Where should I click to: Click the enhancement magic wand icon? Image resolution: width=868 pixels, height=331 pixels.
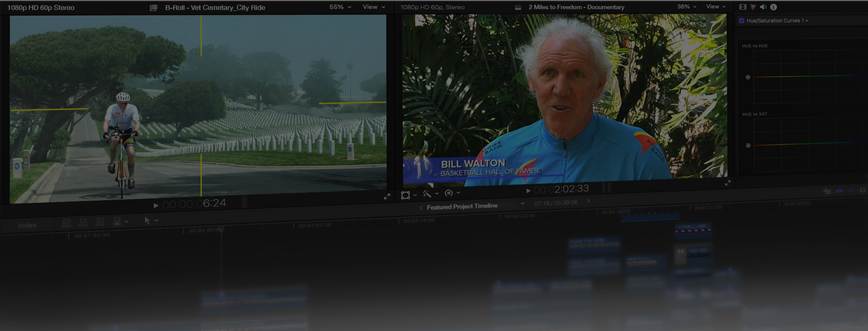(427, 194)
